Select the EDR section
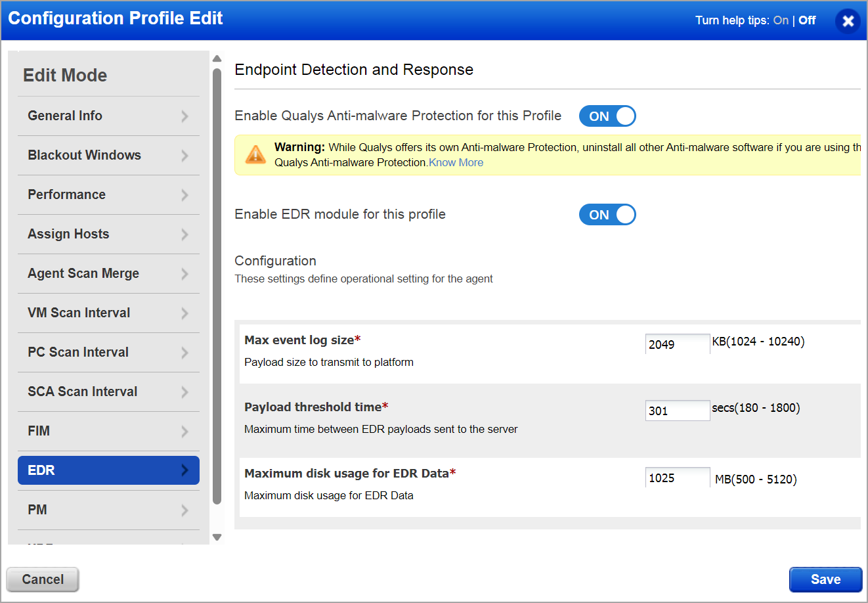The height and width of the screenshot is (603, 868). pos(108,470)
